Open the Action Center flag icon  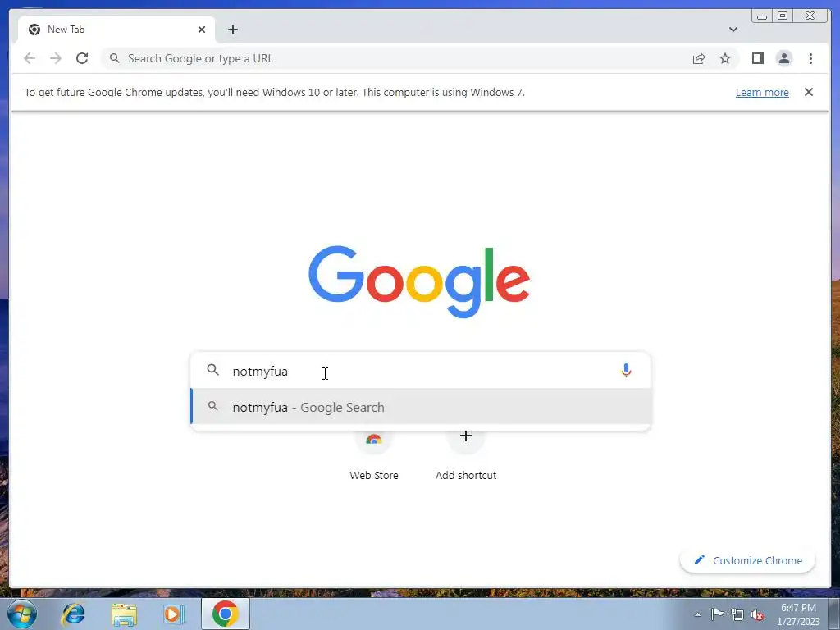click(717, 614)
